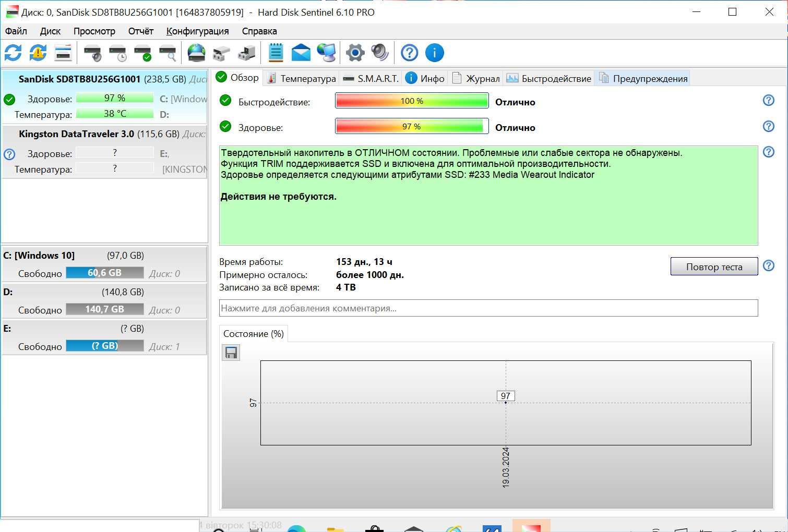Click green check icon beside SanDisk Здоровье

click(9, 99)
